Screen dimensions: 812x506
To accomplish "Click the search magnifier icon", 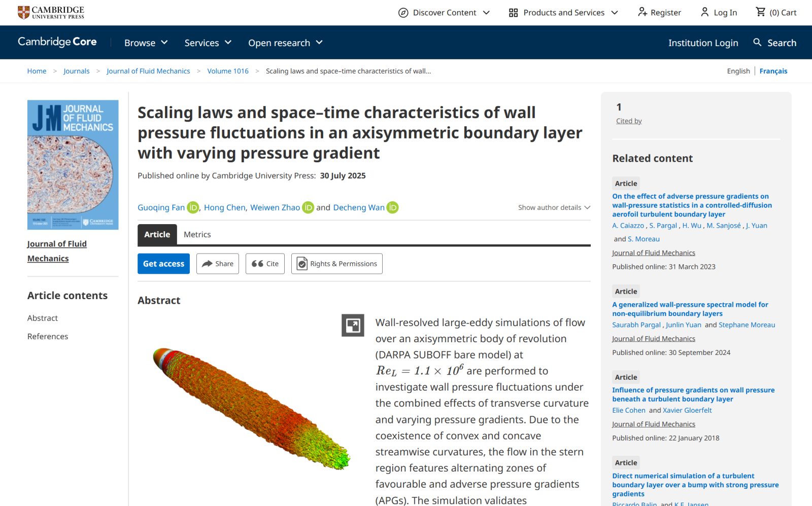I will pyautogui.click(x=757, y=43).
